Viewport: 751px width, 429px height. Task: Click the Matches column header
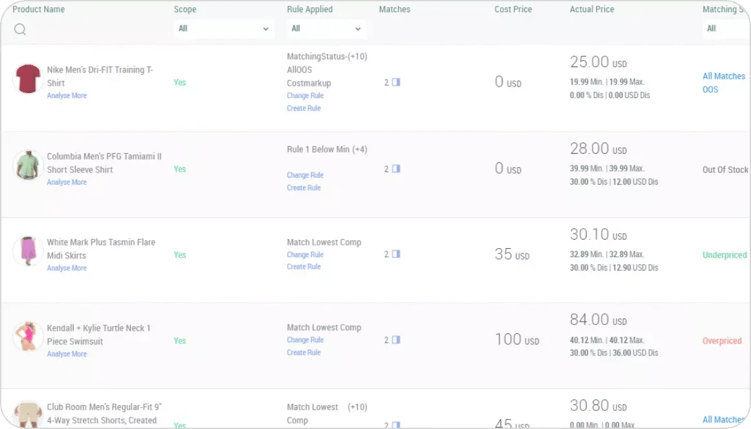394,9
